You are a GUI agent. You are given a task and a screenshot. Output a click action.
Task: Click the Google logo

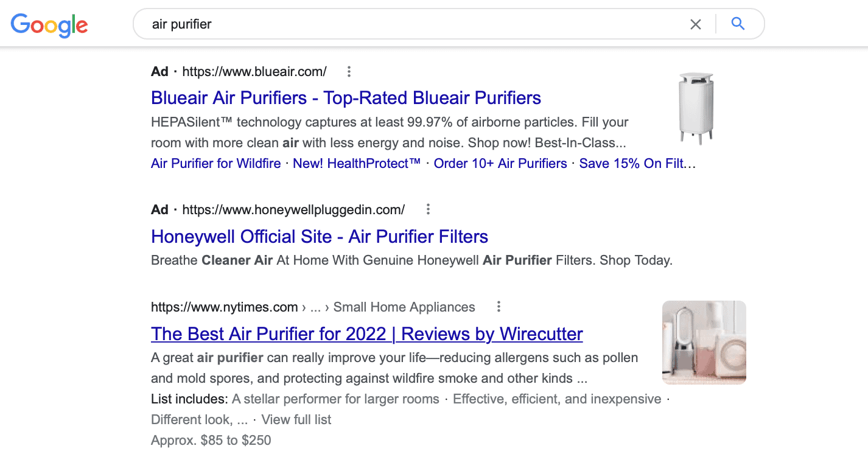[x=49, y=24]
